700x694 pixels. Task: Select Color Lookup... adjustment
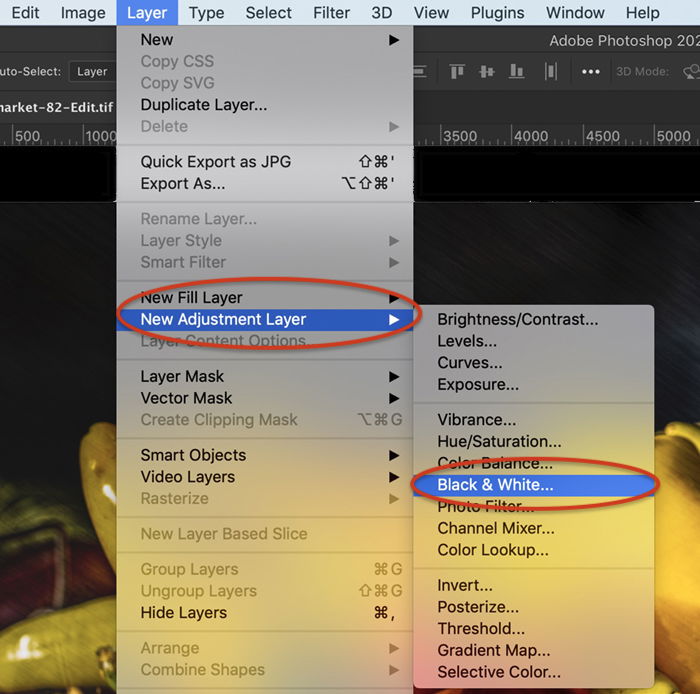coord(533,550)
